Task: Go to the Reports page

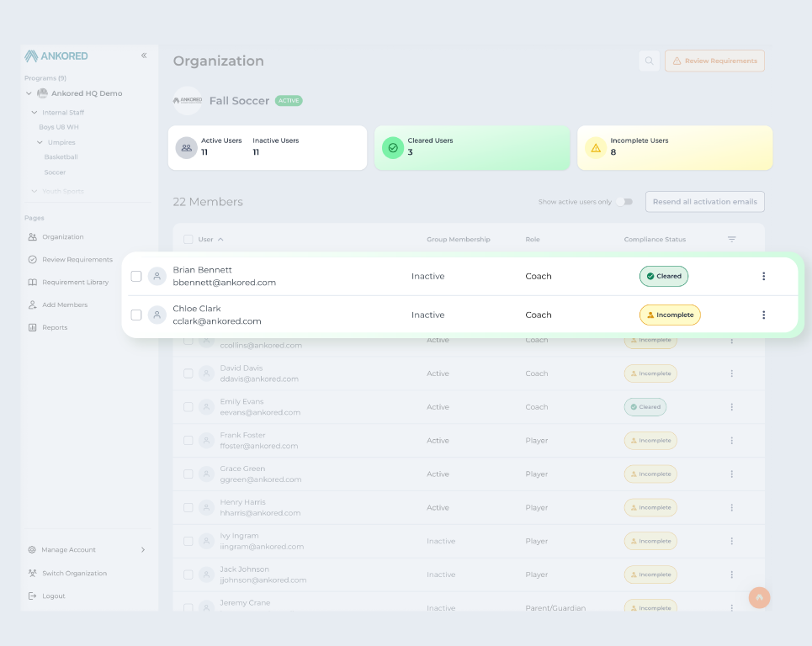Action: pyautogui.click(x=54, y=327)
